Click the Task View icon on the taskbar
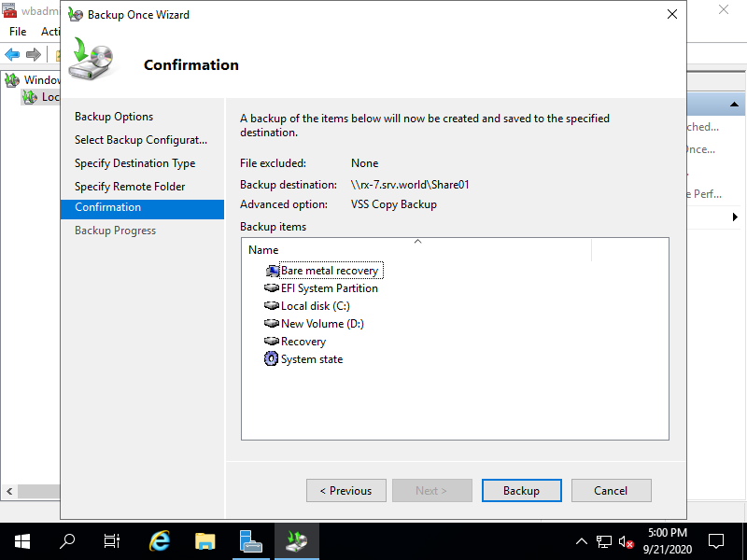The height and width of the screenshot is (560, 747). (x=111, y=540)
